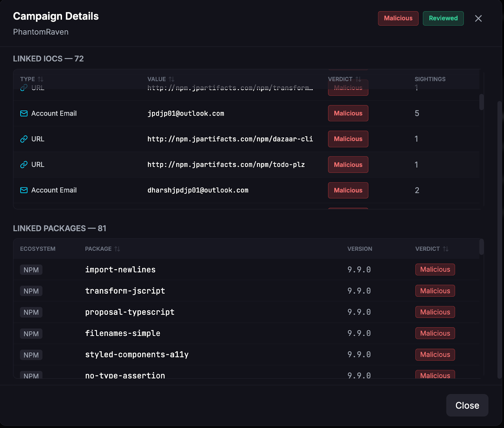Screen dimensions: 504x428
Task: Click LINKED IOCS — 72 heading
Action: click(x=48, y=59)
